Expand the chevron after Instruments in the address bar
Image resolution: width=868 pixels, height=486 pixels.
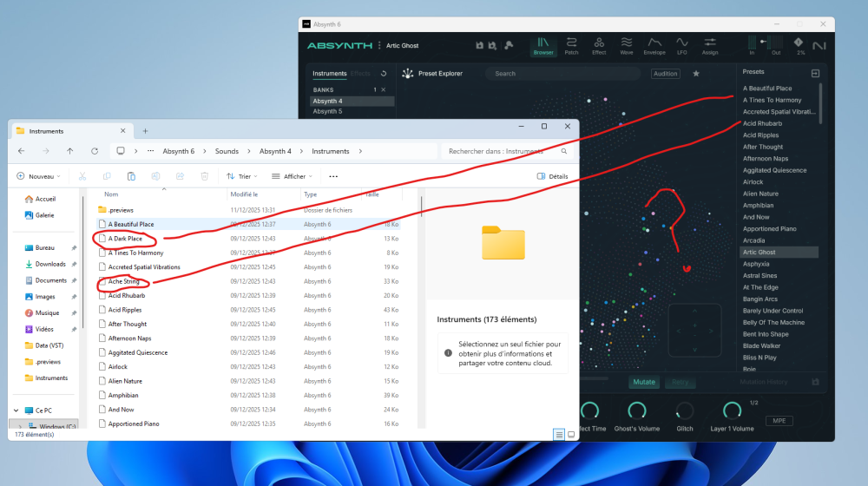(360, 151)
